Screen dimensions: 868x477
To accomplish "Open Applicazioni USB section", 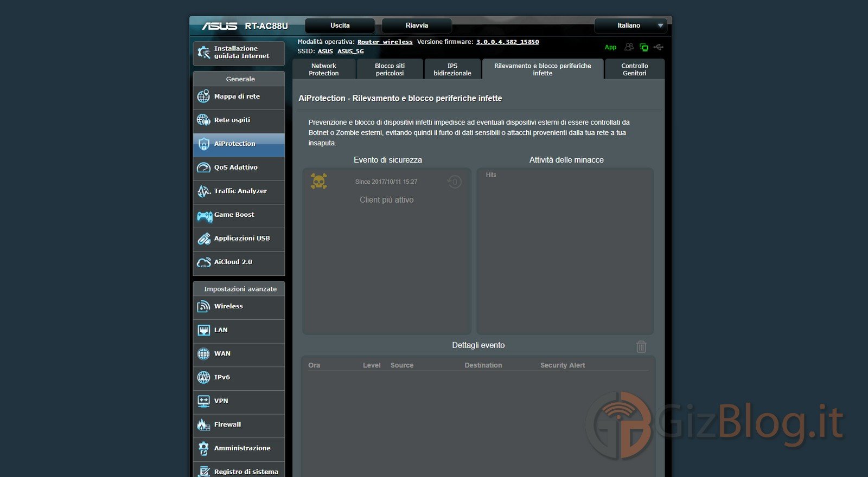I will click(x=239, y=238).
